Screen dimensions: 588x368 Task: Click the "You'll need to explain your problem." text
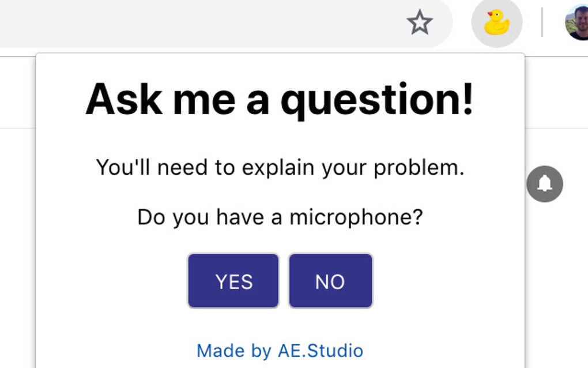point(280,168)
